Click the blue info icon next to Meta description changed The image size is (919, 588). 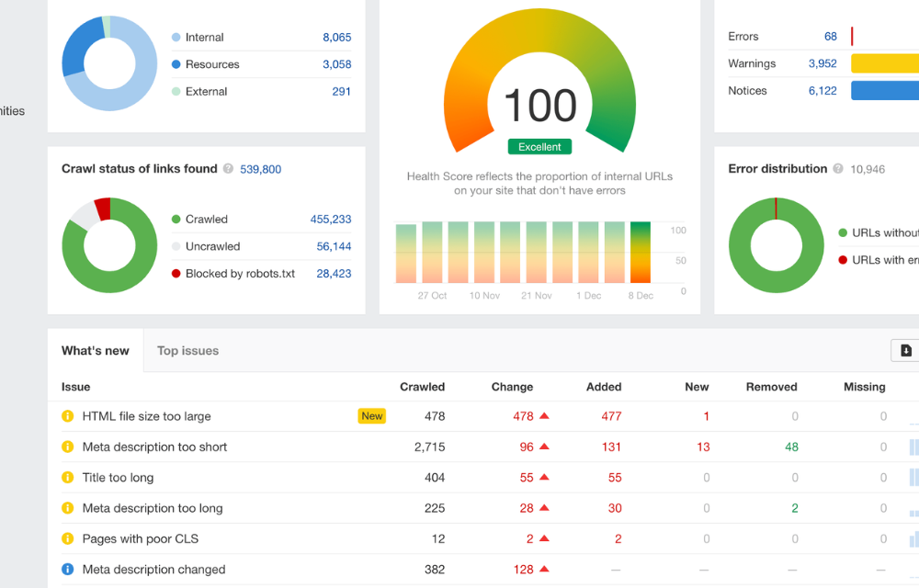tap(66, 569)
